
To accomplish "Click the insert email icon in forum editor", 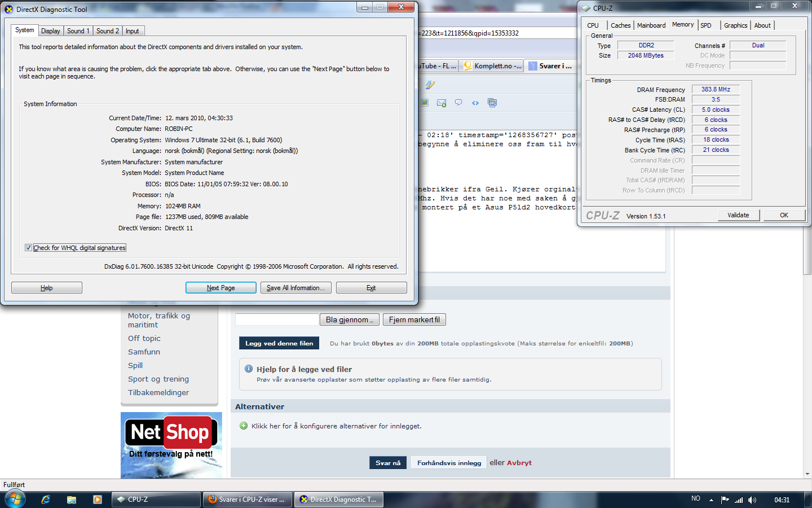I will click(x=442, y=103).
